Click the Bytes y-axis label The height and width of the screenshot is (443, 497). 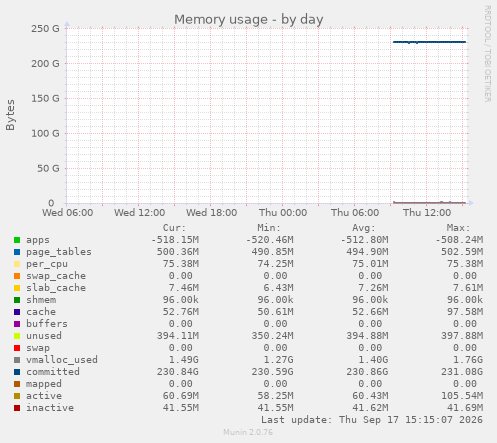(10, 115)
